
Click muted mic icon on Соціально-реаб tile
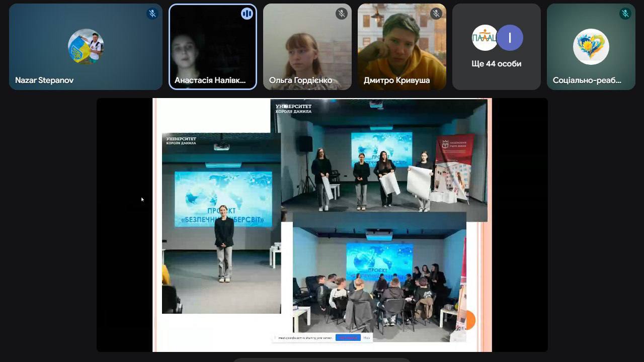(625, 14)
